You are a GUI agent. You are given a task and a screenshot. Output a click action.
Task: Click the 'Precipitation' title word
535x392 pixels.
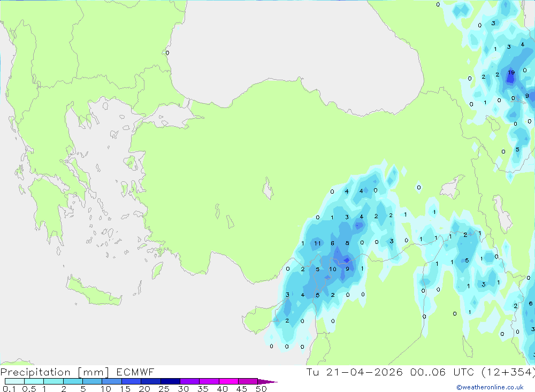pyautogui.click(x=35, y=372)
